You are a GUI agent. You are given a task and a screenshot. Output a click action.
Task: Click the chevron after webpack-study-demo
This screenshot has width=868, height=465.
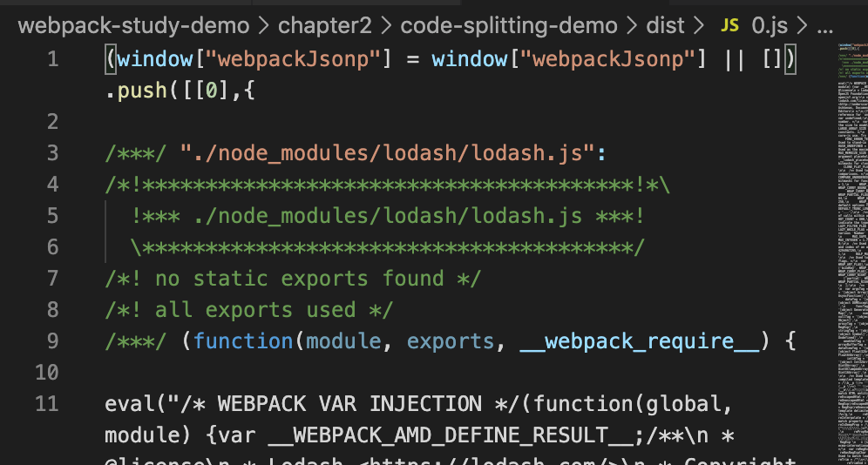[x=263, y=25]
